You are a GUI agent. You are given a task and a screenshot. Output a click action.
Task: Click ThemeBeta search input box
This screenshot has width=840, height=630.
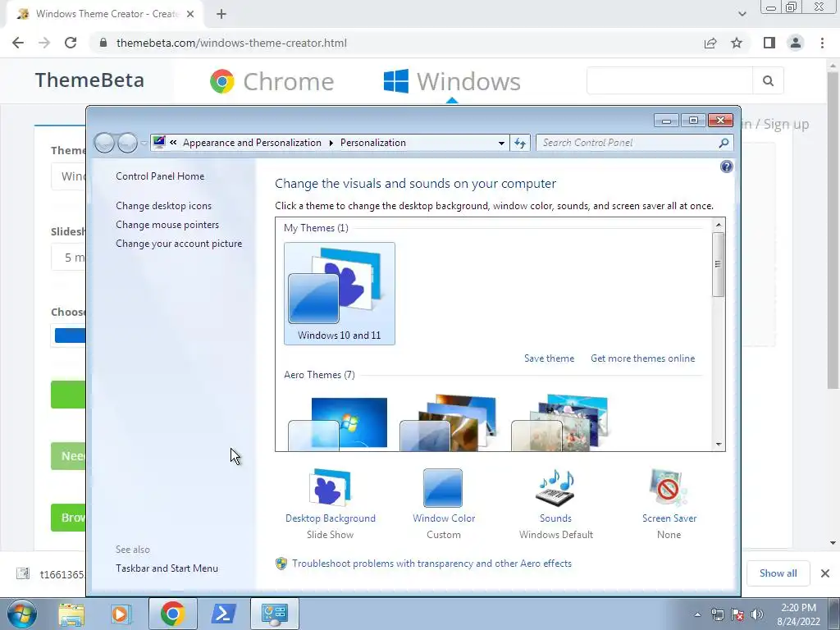(x=669, y=81)
